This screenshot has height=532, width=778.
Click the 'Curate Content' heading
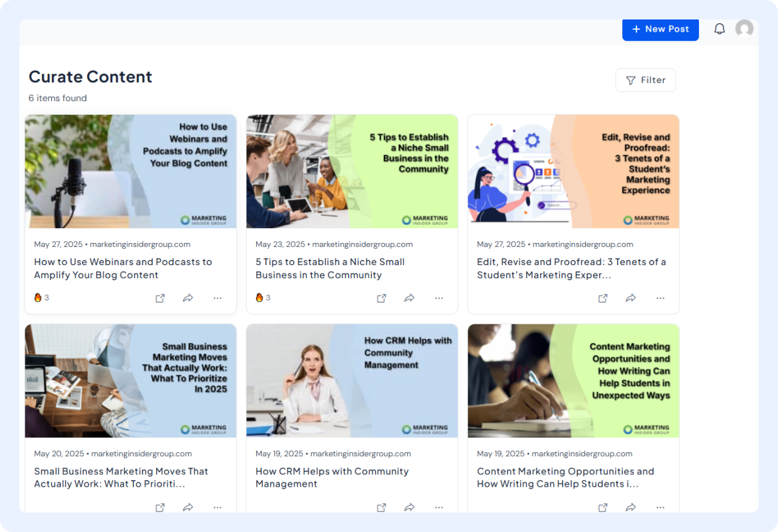90,76
